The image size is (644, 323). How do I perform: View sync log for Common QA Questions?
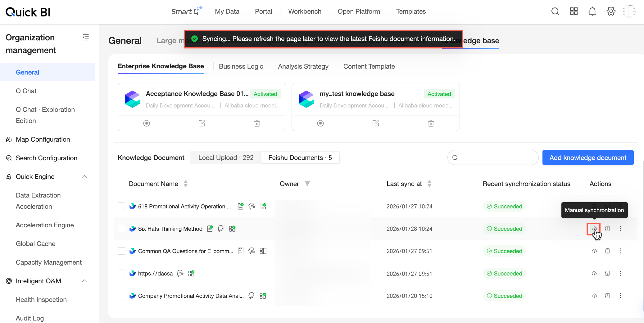coord(607,251)
